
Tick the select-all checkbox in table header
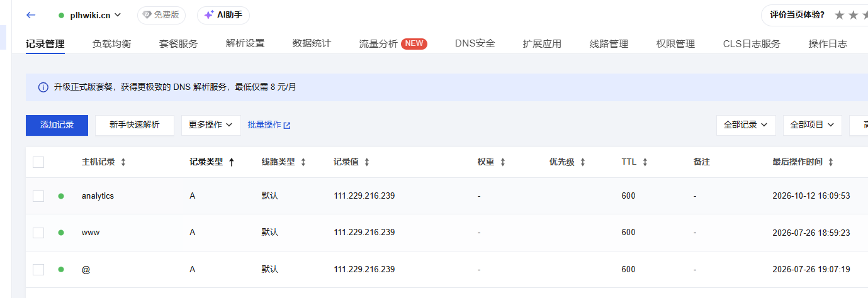tap(38, 162)
